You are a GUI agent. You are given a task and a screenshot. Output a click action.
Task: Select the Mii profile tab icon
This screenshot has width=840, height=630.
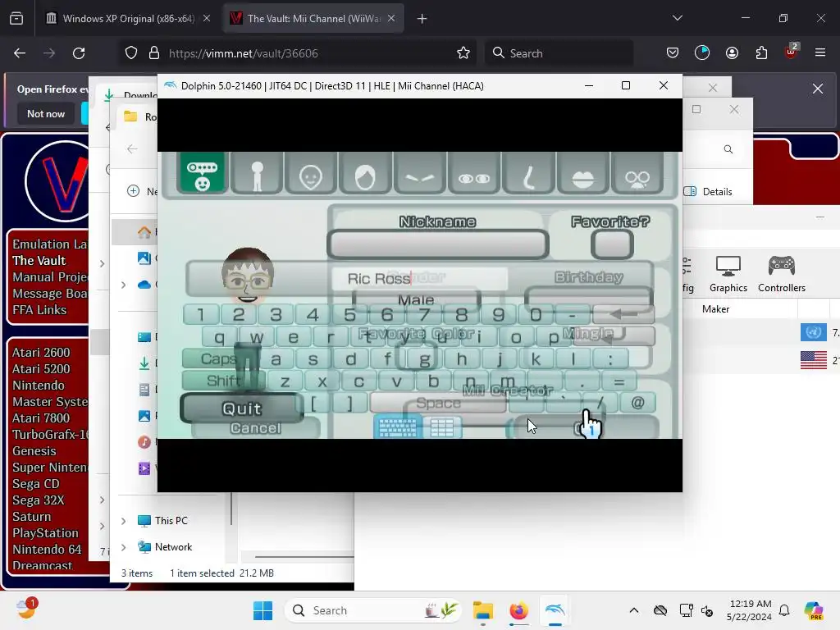pyautogui.click(x=203, y=172)
